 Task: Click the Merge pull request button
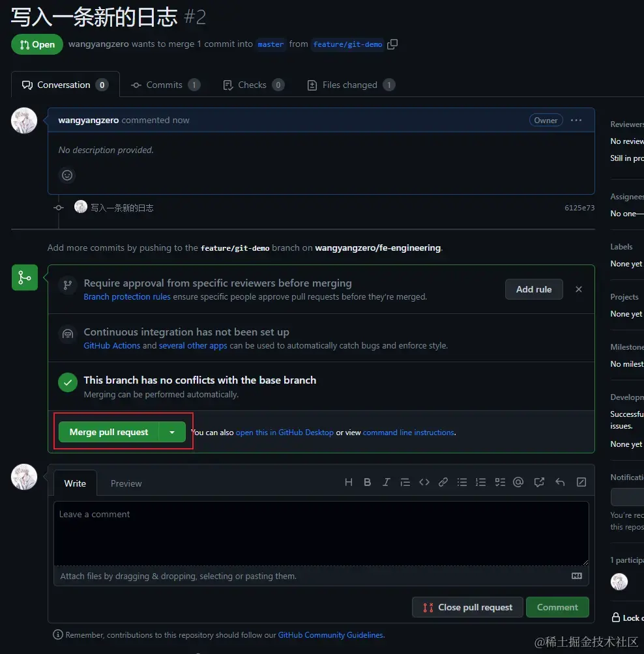[x=108, y=432]
